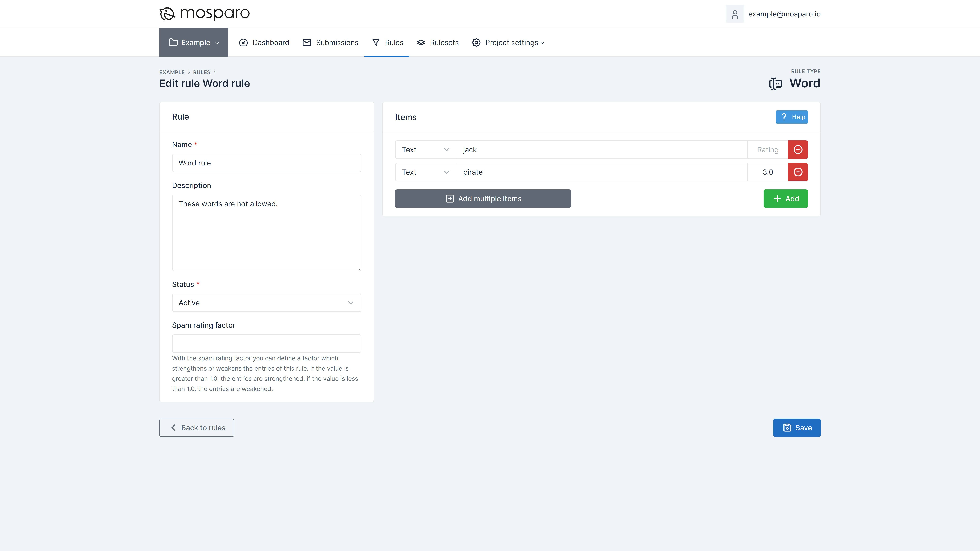Open the Text type dropdown for jack

(426, 149)
